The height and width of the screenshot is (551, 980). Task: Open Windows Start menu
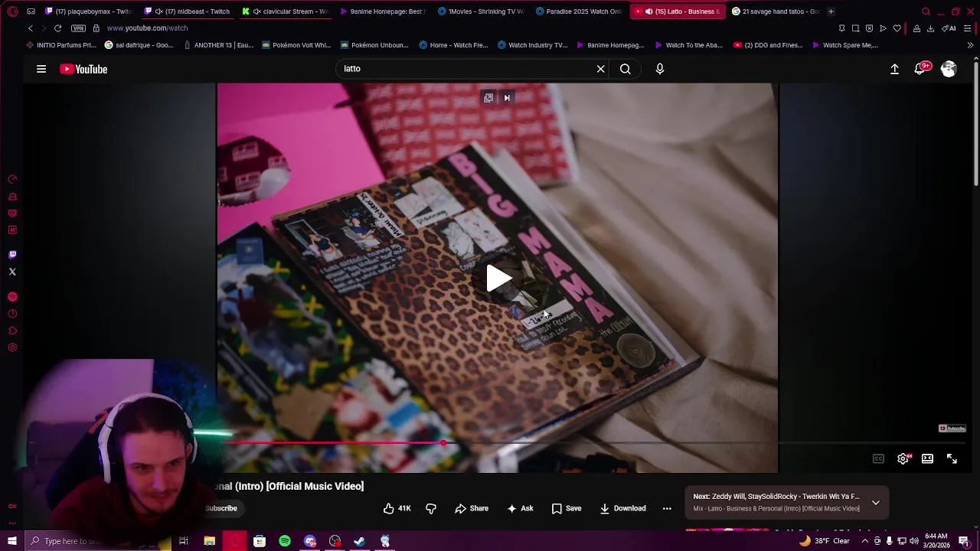click(12, 541)
